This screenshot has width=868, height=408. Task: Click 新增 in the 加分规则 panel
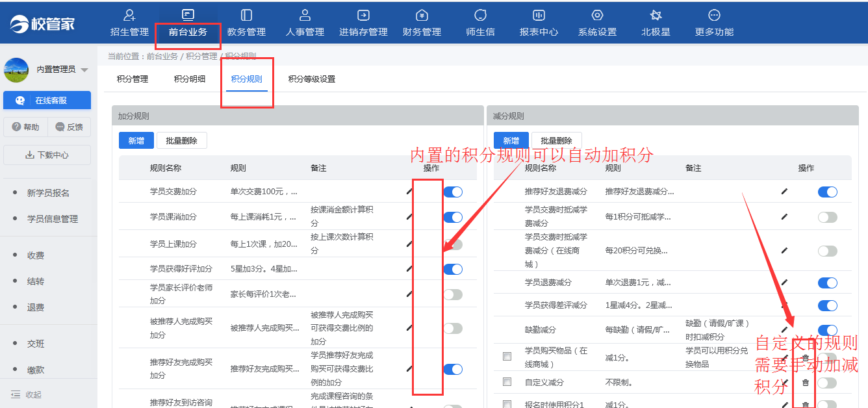(136, 140)
